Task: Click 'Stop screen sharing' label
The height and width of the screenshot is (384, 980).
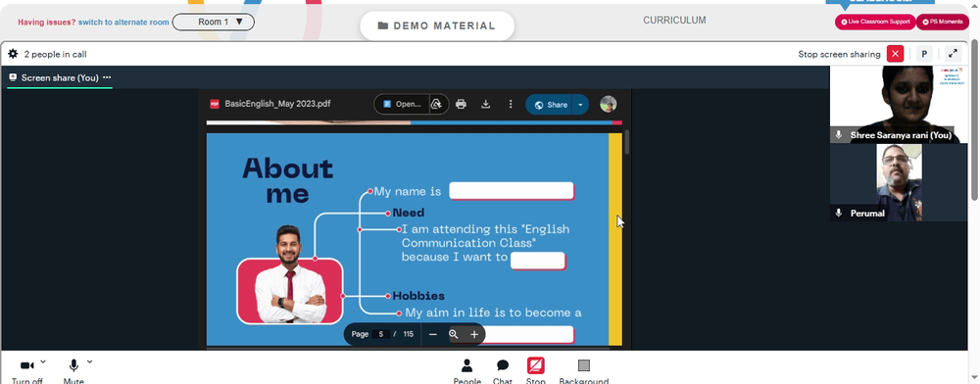Action: click(839, 54)
